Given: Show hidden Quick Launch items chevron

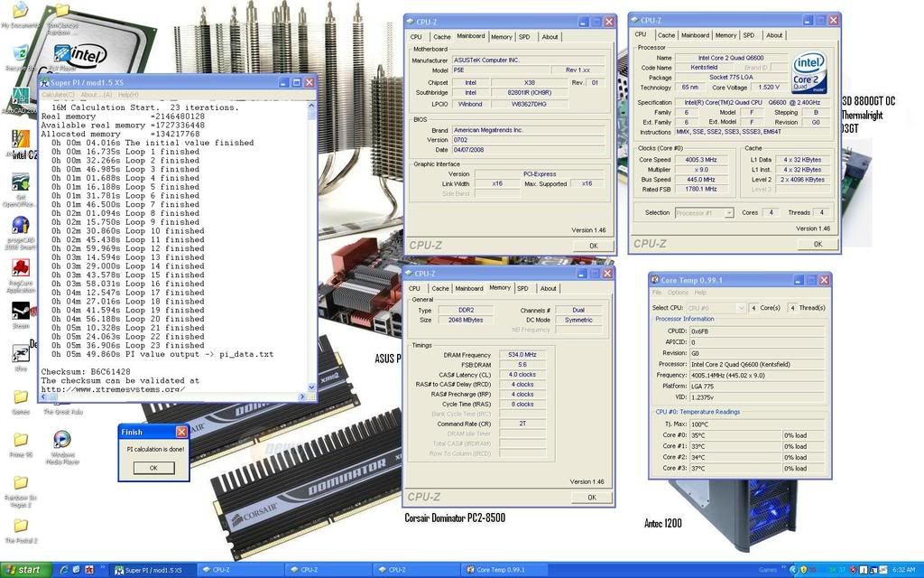Looking at the screenshot, I should [x=103, y=568].
